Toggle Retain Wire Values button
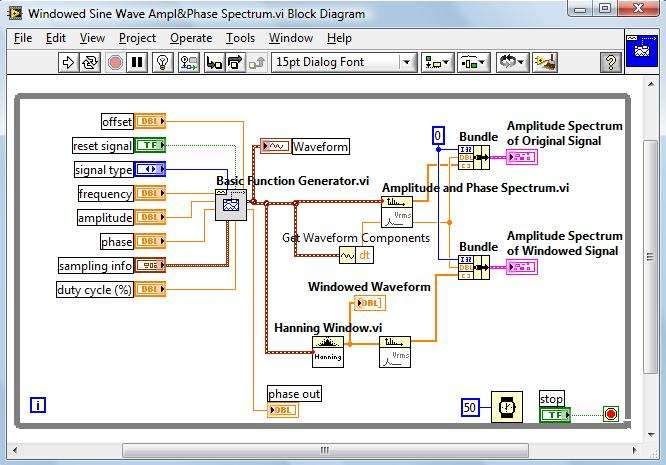Image resolution: width=666 pixels, height=465 pixels. click(x=189, y=62)
